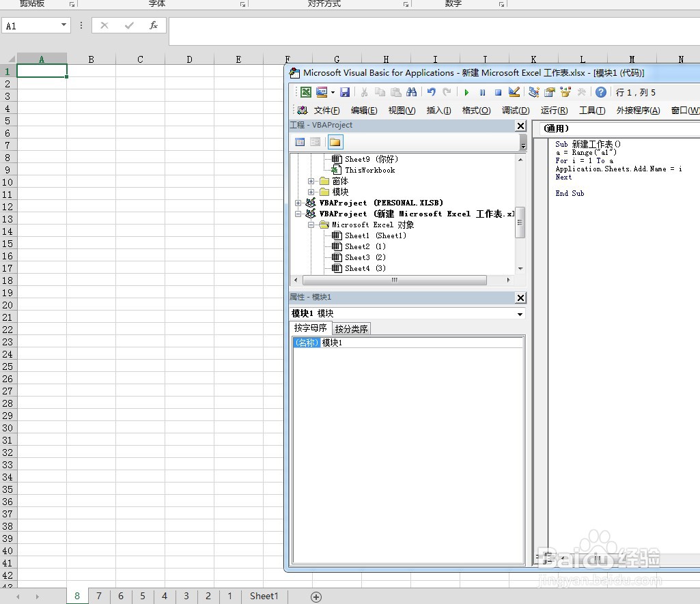Open the 文件(F) menu

pyautogui.click(x=326, y=111)
